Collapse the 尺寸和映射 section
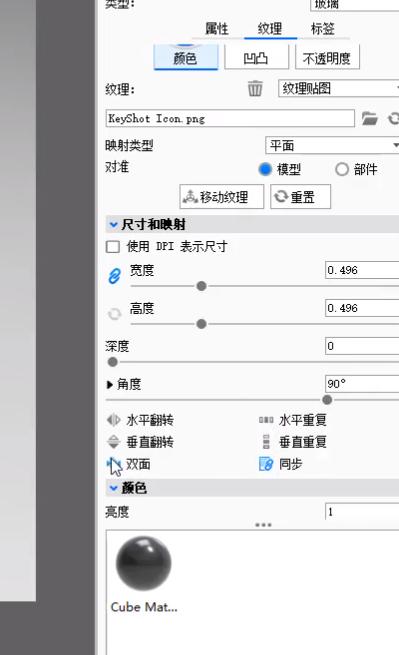The width and height of the screenshot is (399, 655). coord(113,224)
